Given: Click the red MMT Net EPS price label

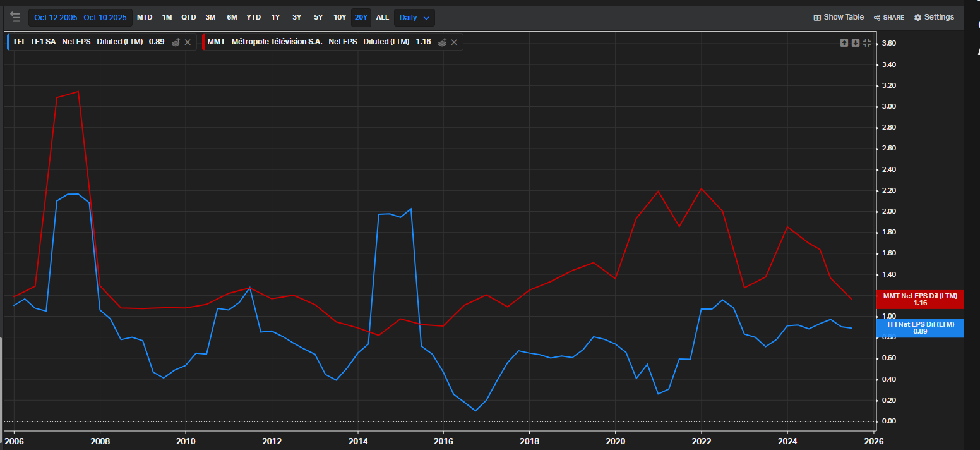Looking at the screenshot, I should tap(919, 299).
